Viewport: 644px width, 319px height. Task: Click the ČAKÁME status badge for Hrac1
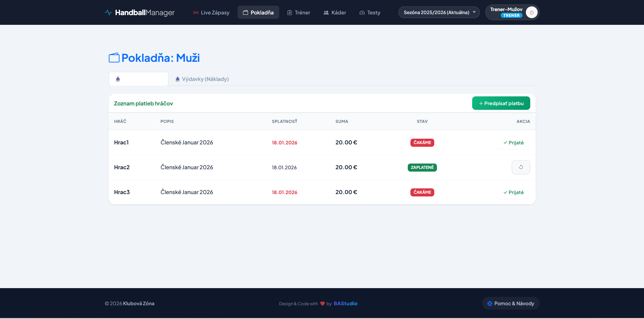click(422, 143)
